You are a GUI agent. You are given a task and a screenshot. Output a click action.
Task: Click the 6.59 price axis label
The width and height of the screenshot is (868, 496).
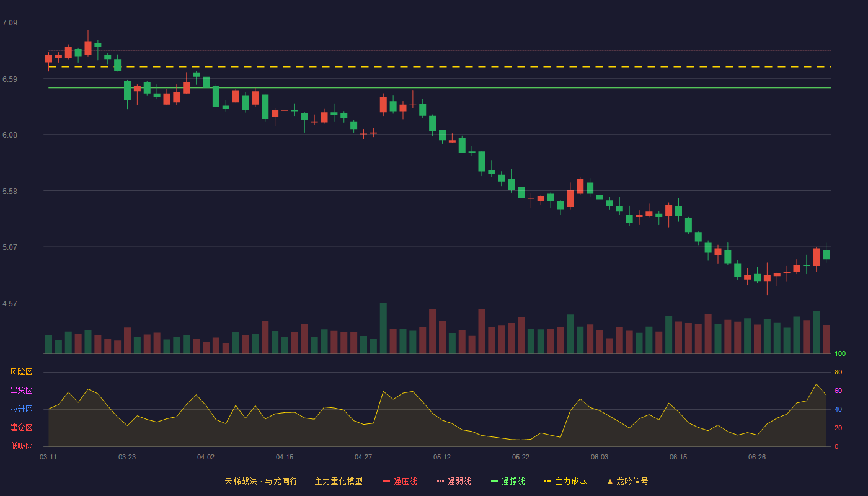click(x=10, y=79)
